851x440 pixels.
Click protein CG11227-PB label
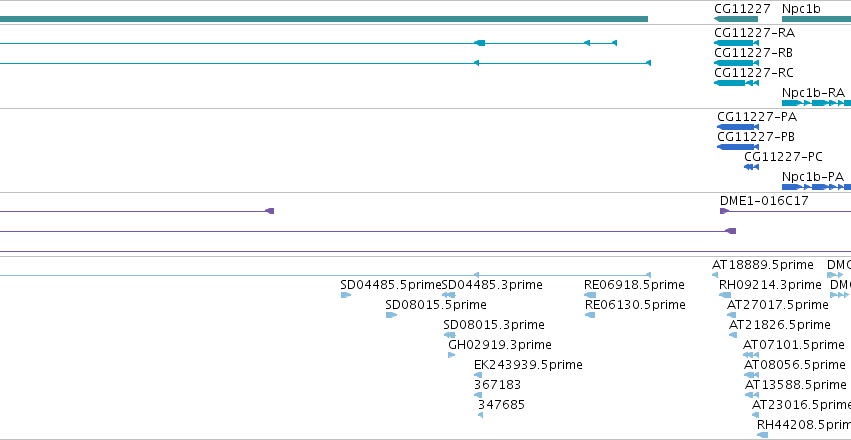[756, 137]
